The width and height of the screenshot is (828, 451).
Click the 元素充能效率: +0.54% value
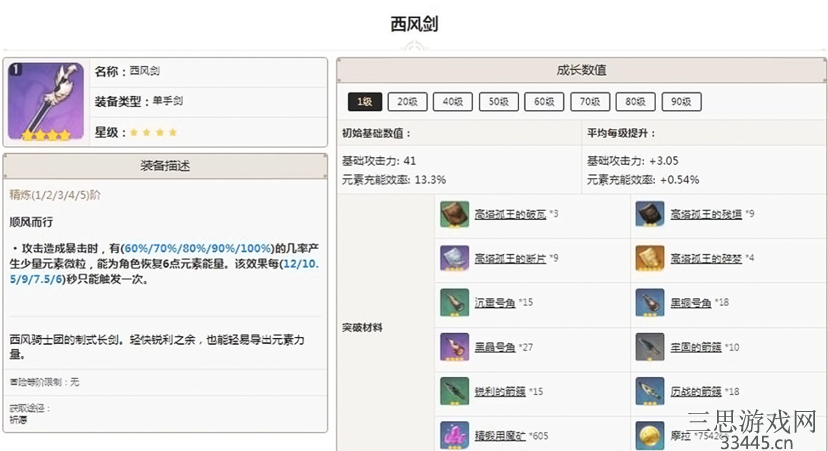[643, 180]
